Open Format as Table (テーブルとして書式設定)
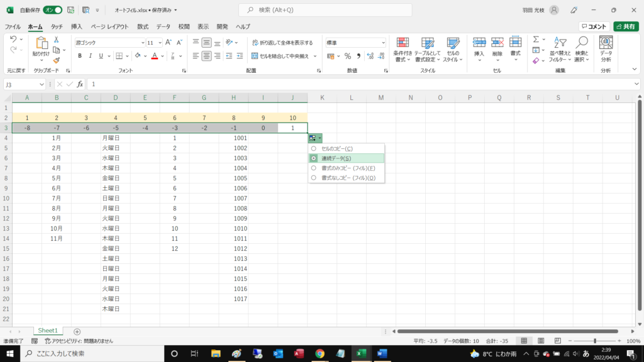Screen dimensions: 644x362 pyautogui.click(x=427, y=50)
